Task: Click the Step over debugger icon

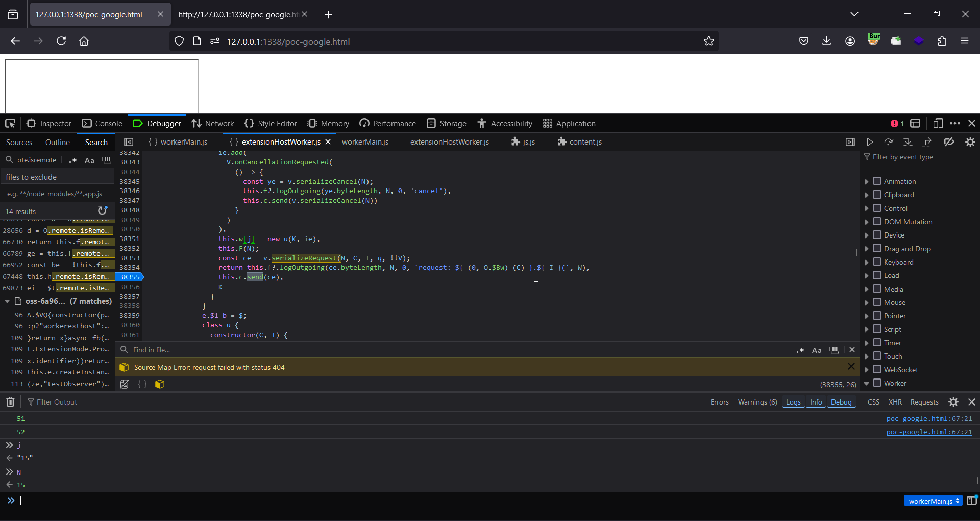Action: 889,142
